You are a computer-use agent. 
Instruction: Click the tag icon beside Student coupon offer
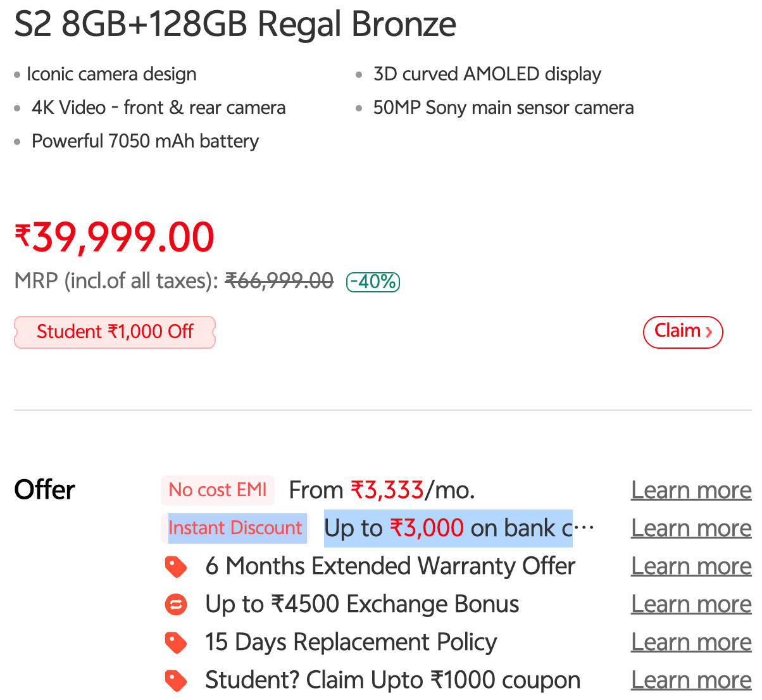pos(176,680)
